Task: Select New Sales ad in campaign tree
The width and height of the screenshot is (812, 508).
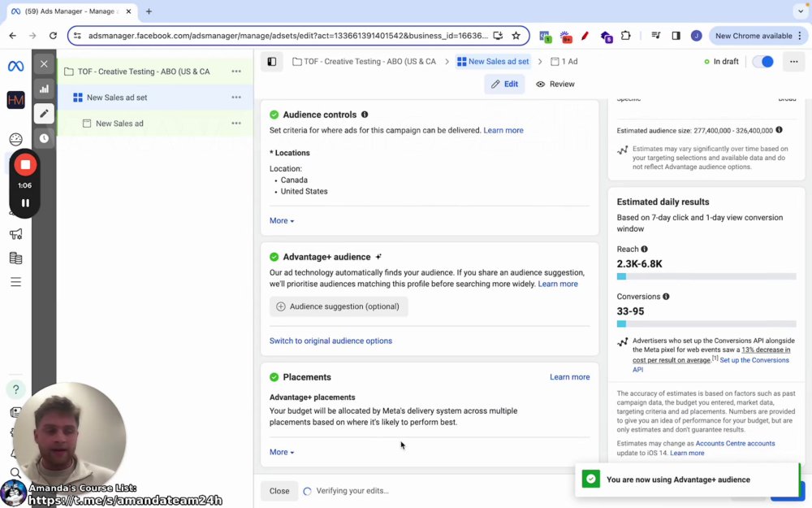Action: pyautogui.click(x=119, y=124)
